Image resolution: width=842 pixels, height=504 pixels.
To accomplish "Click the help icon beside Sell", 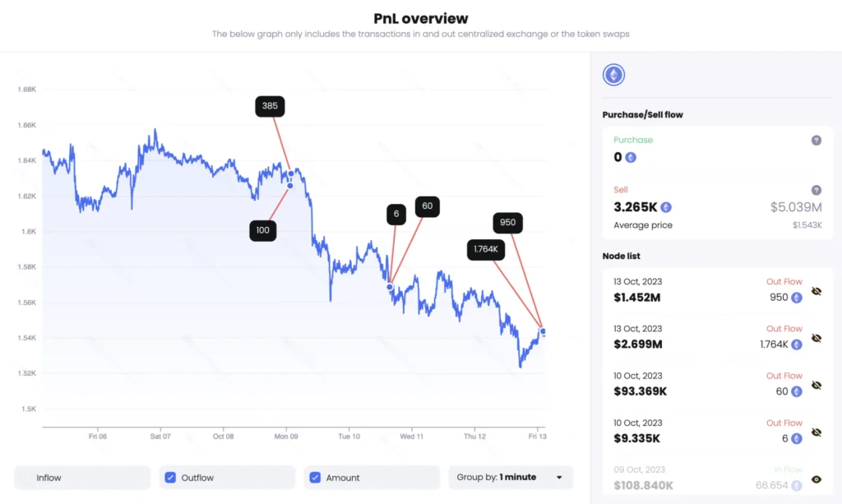I will (x=816, y=190).
